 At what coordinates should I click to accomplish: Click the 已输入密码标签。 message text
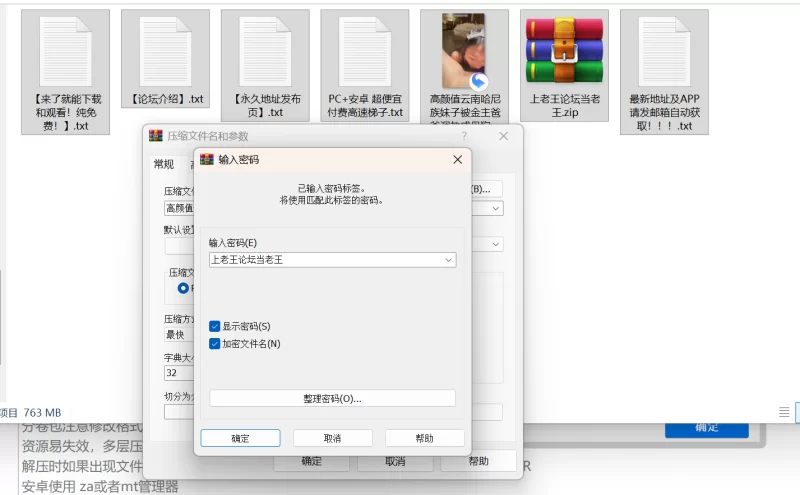click(332, 188)
